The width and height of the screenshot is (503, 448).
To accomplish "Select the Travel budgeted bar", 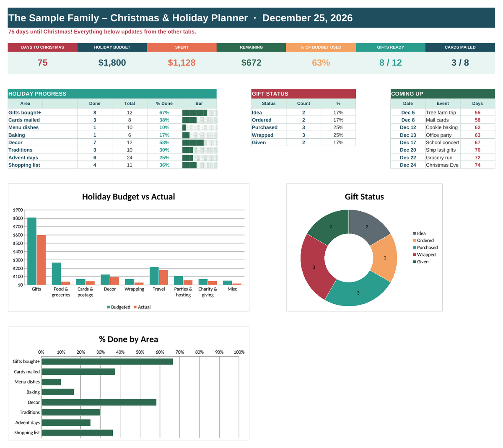I will point(154,276).
